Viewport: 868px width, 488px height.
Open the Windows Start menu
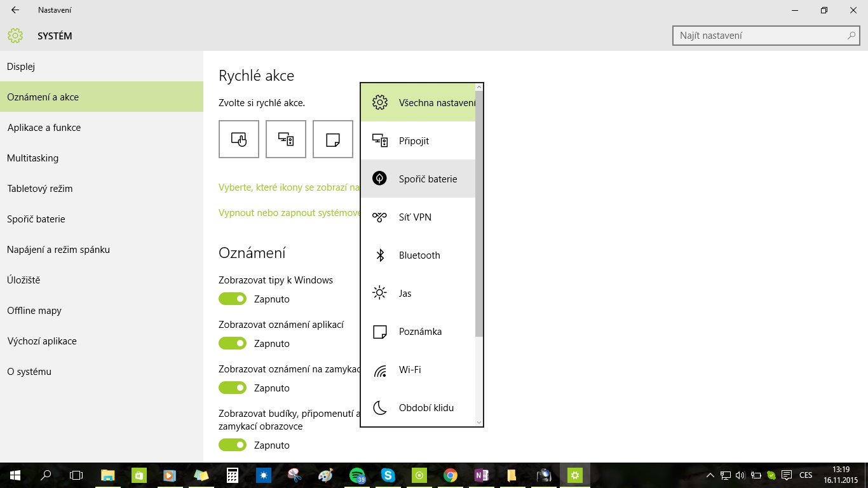pyautogui.click(x=15, y=475)
